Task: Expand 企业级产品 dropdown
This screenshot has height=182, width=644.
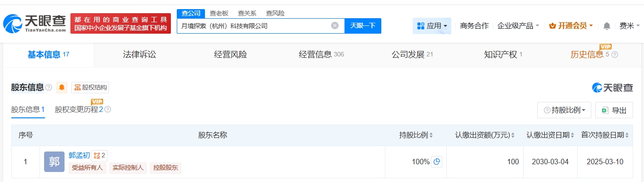Action: 518,26
